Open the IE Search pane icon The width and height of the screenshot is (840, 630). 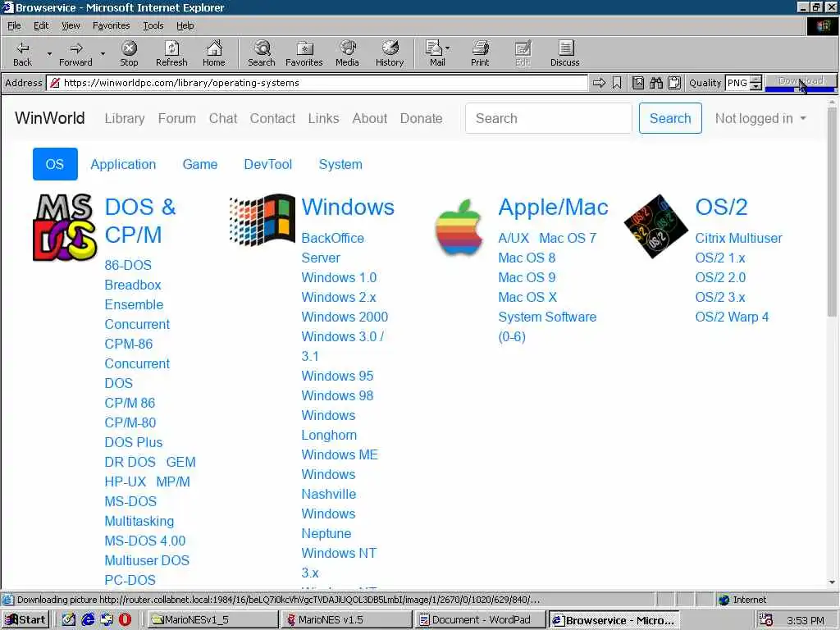[x=262, y=53]
